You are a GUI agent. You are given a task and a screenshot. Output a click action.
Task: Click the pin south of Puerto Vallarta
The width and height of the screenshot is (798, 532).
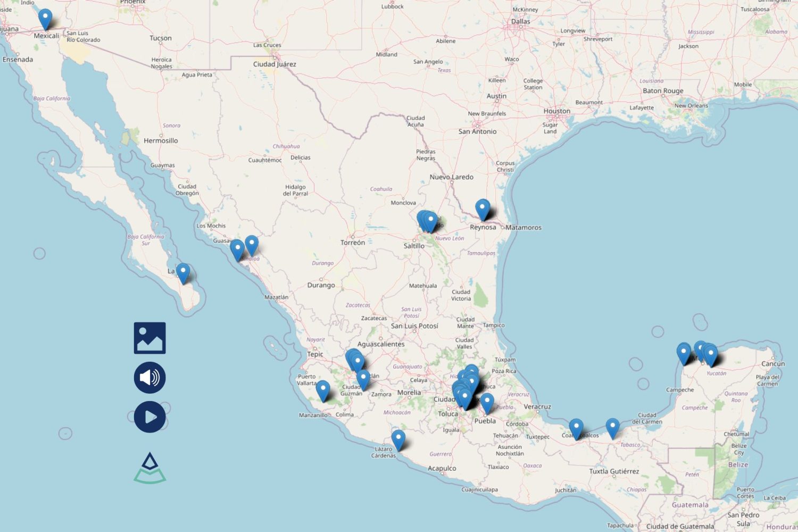[323, 391]
